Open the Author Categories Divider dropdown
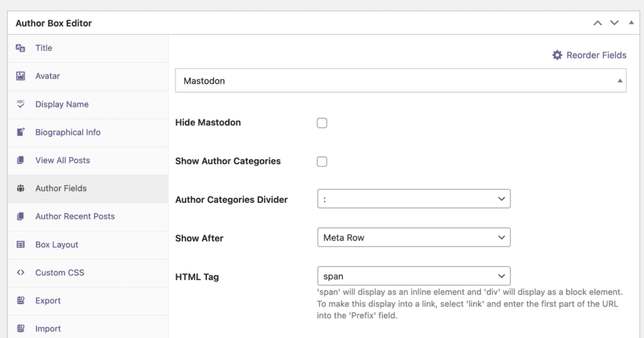Image resolution: width=644 pixels, height=338 pixels. [x=414, y=199]
